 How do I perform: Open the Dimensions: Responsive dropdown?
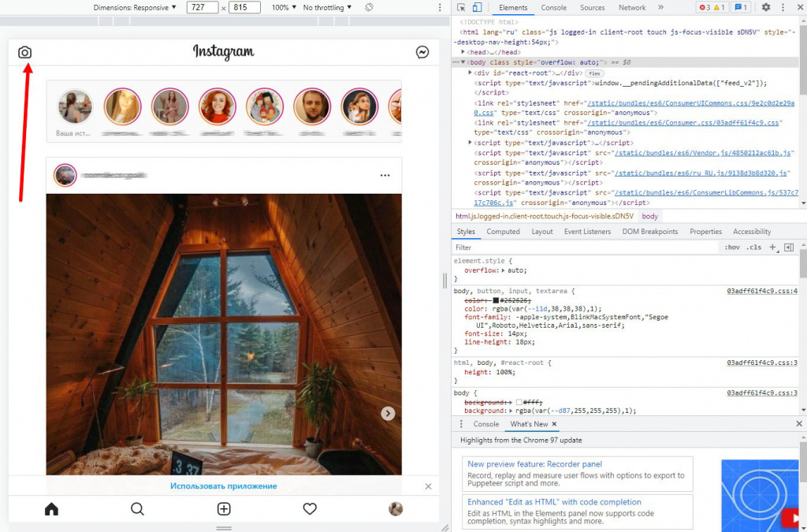(x=134, y=8)
